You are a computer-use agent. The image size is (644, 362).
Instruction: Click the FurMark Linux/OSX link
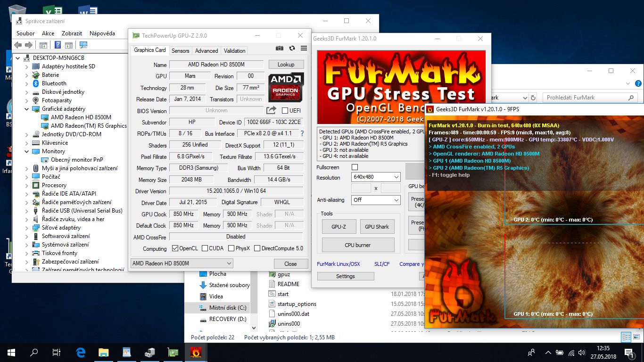pos(339,264)
